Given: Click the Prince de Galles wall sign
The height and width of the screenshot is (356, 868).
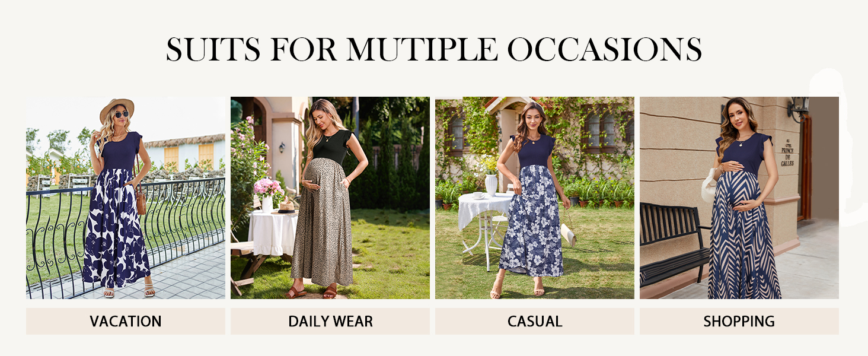Looking at the screenshot, I should (x=787, y=152).
